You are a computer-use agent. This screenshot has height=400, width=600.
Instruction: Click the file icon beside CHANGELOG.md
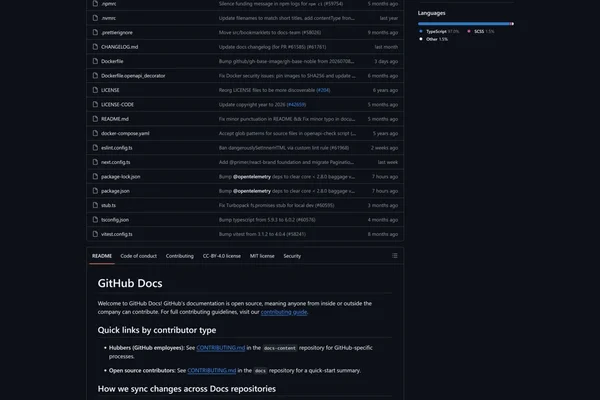95,47
